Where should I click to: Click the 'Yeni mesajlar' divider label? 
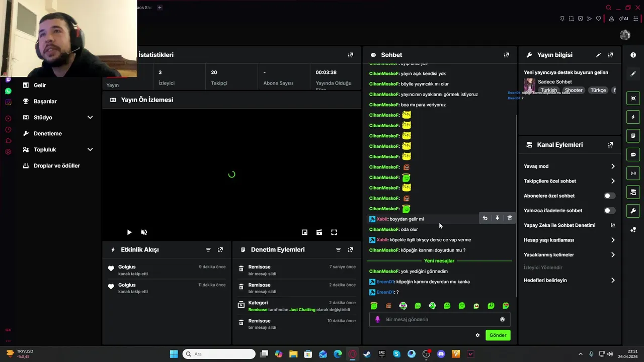[439, 261]
